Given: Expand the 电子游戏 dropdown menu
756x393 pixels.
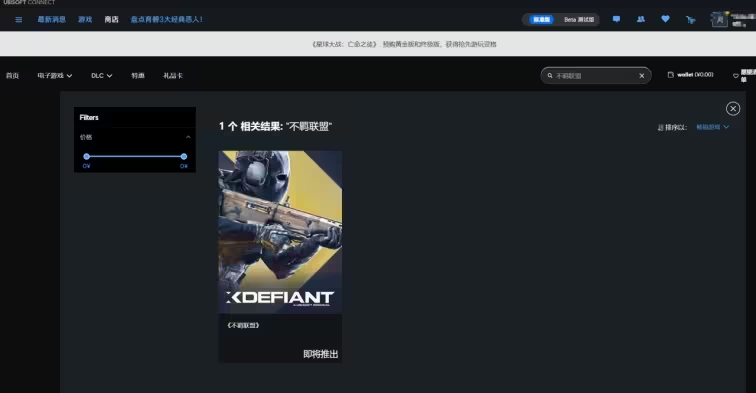Looking at the screenshot, I should (54, 76).
